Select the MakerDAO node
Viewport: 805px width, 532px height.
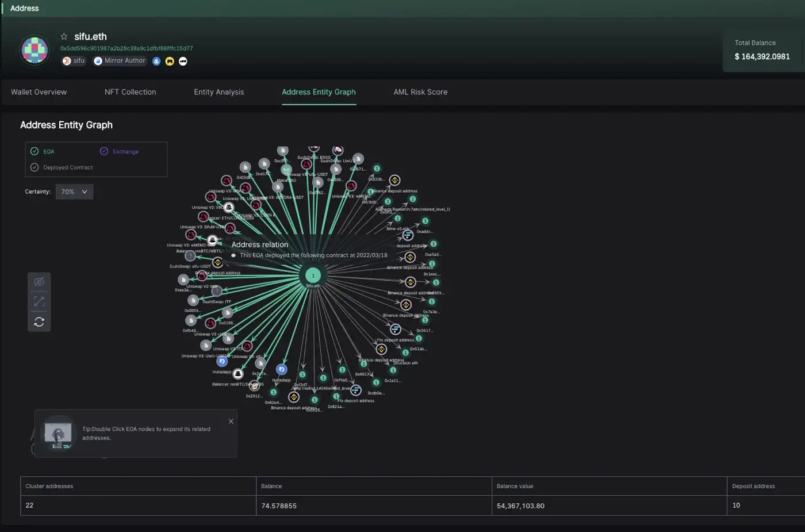click(286, 170)
